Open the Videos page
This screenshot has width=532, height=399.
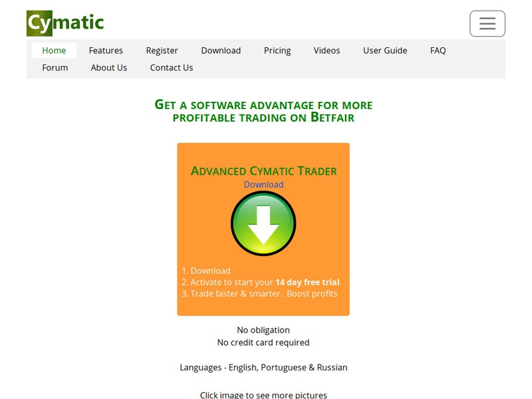pyautogui.click(x=327, y=51)
